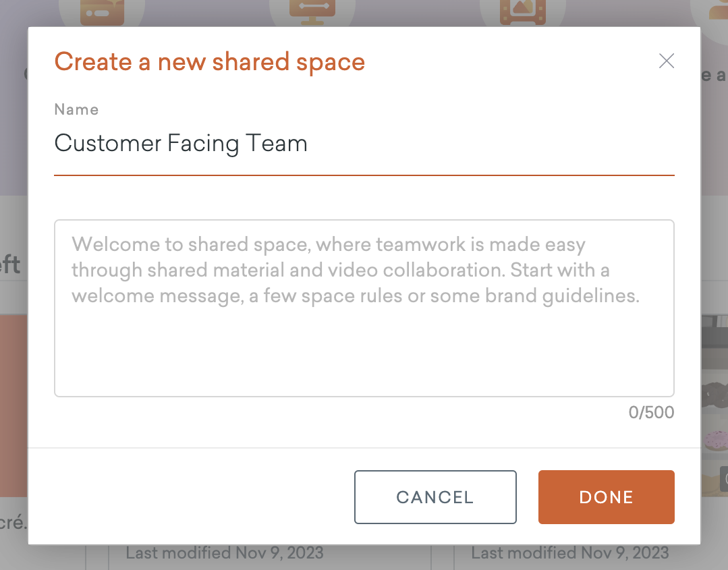Screen dimensions: 728x570
Task: Click the word "Team" in the Name field
Action: tap(277, 144)
